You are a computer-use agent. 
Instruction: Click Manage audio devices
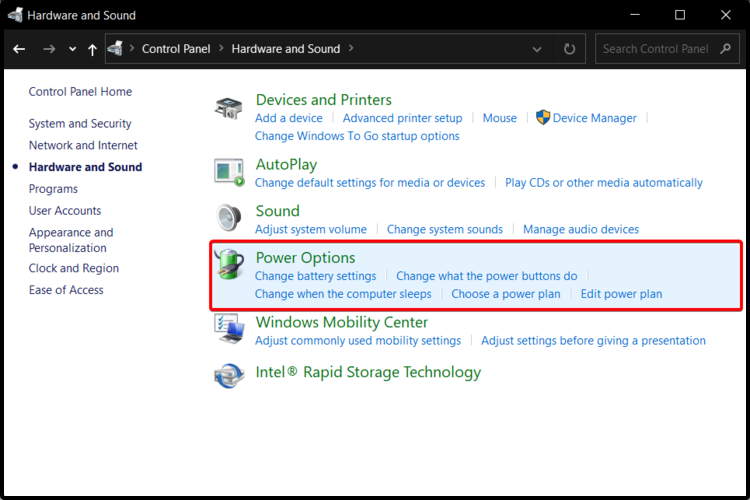[581, 229]
